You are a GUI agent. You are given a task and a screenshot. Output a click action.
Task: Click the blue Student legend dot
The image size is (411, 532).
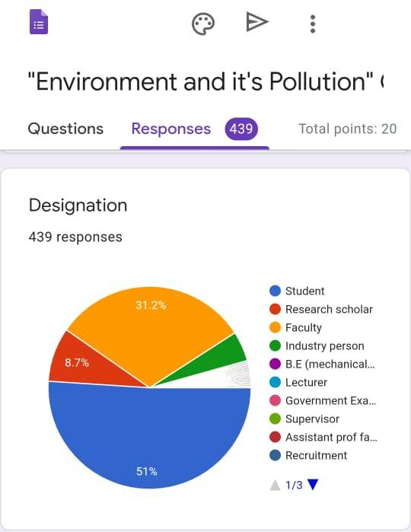(275, 291)
